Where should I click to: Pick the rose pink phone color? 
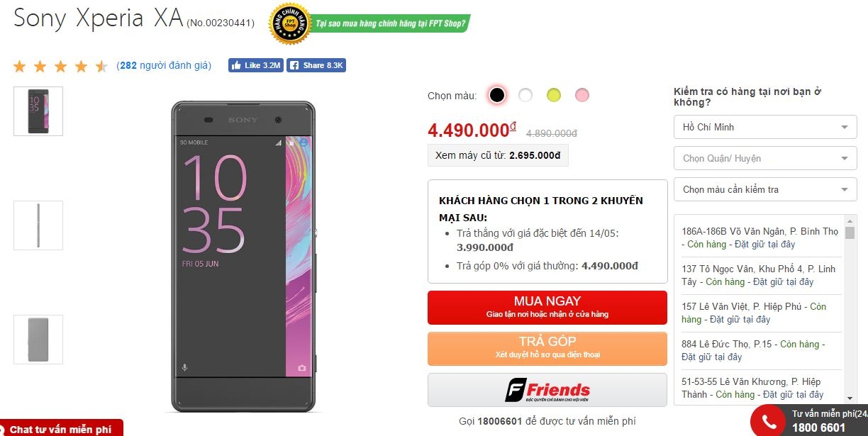pyautogui.click(x=582, y=95)
